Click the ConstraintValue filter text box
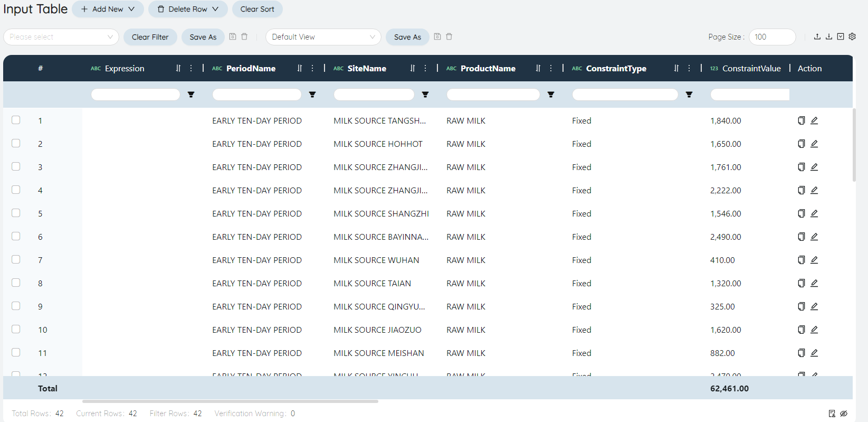 [x=750, y=95]
